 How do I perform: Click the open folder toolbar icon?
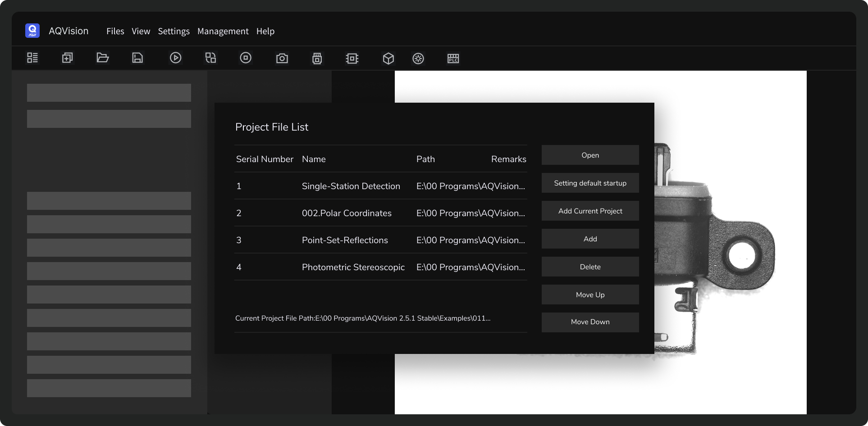tap(103, 58)
